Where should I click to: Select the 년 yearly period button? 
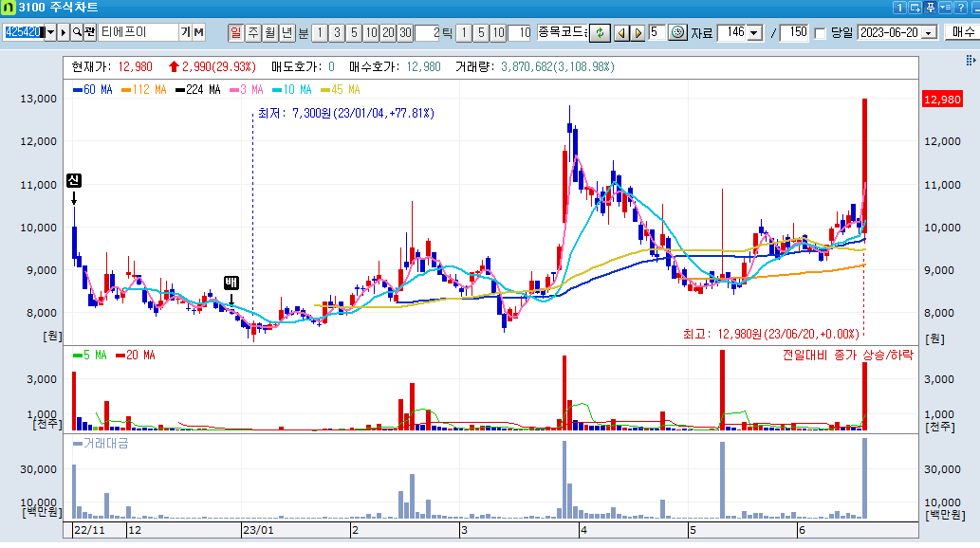click(287, 32)
